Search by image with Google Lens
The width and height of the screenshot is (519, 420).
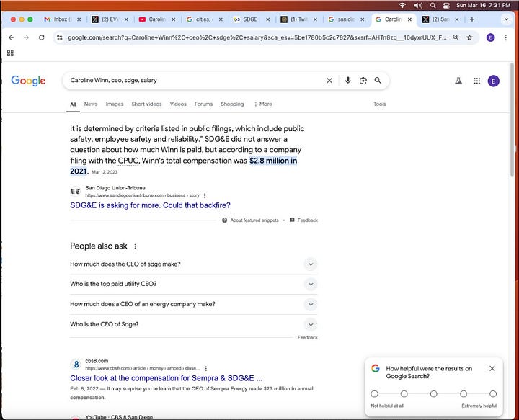coord(363,81)
